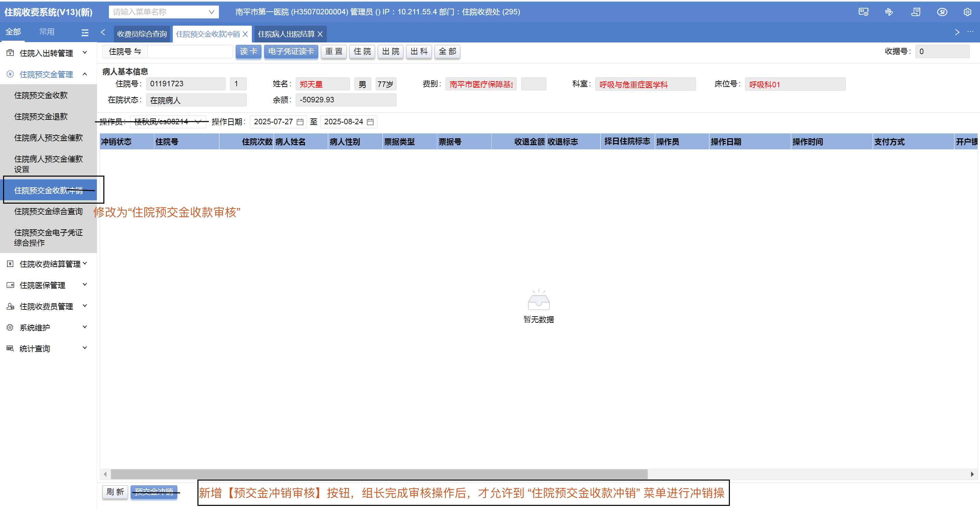Open the 操作员 operator dropdown
This screenshot has height=510, width=980.
197,122
